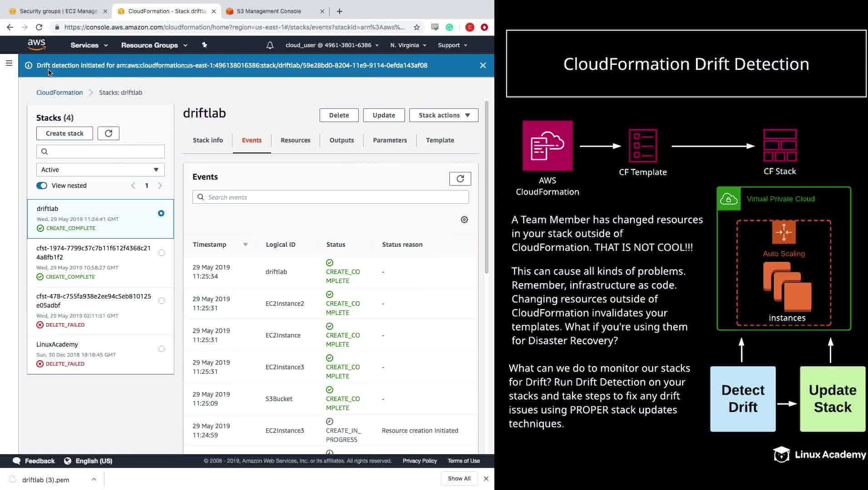Open the Resources tab

click(x=296, y=140)
